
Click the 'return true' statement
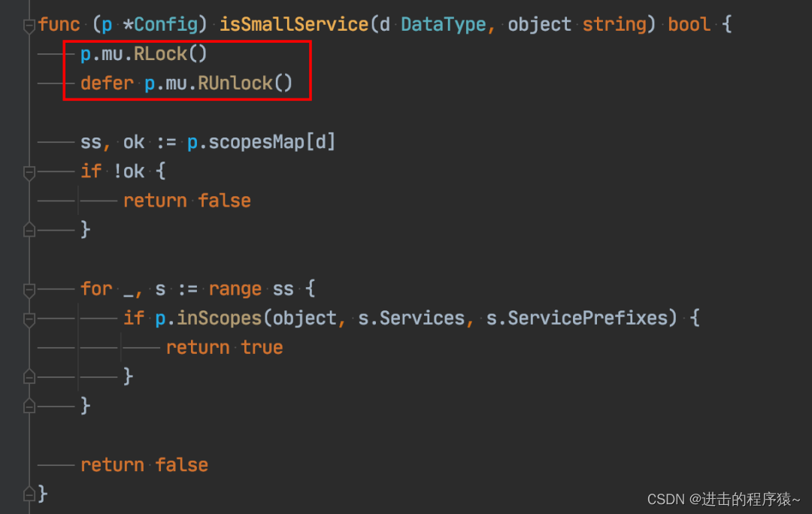pyautogui.click(x=224, y=347)
